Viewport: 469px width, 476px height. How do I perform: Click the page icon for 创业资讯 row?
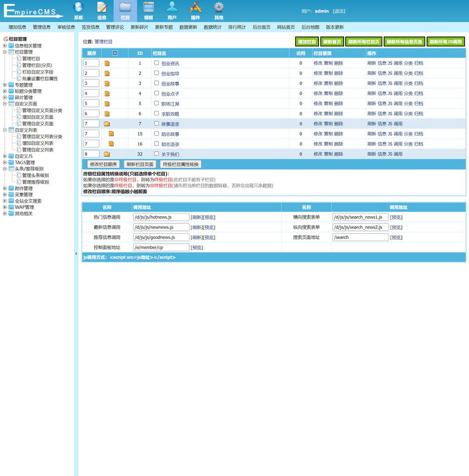107,64
